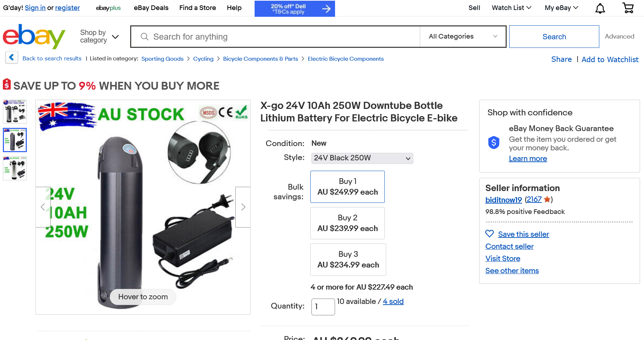Click the heart icon to save seller
Screen dimensions: 644x340
[490, 234]
